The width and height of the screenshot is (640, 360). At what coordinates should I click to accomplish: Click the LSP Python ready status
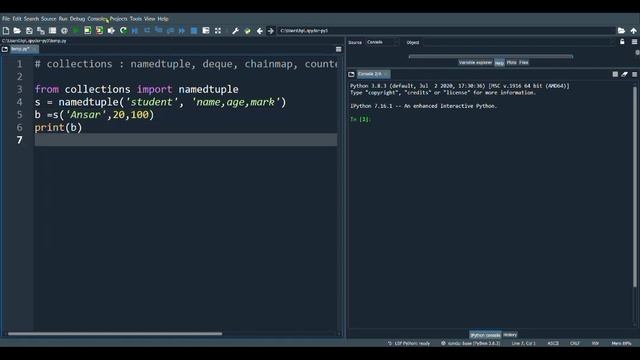point(409,343)
